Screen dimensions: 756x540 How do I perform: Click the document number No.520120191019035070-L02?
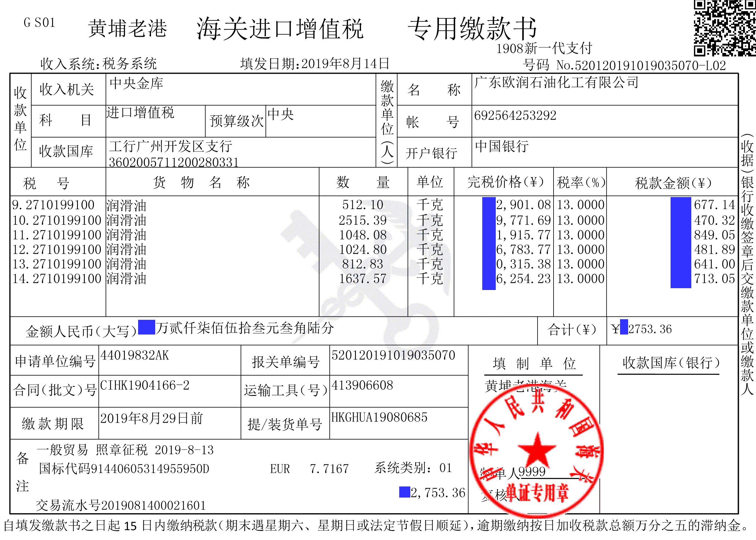[641, 66]
